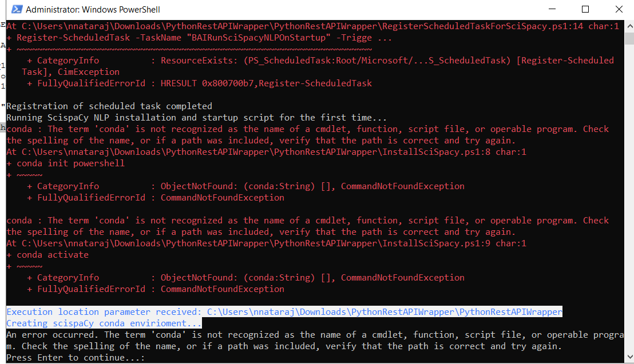
Task: Click the PowerShell icon in the title bar
Action: [17, 9]
